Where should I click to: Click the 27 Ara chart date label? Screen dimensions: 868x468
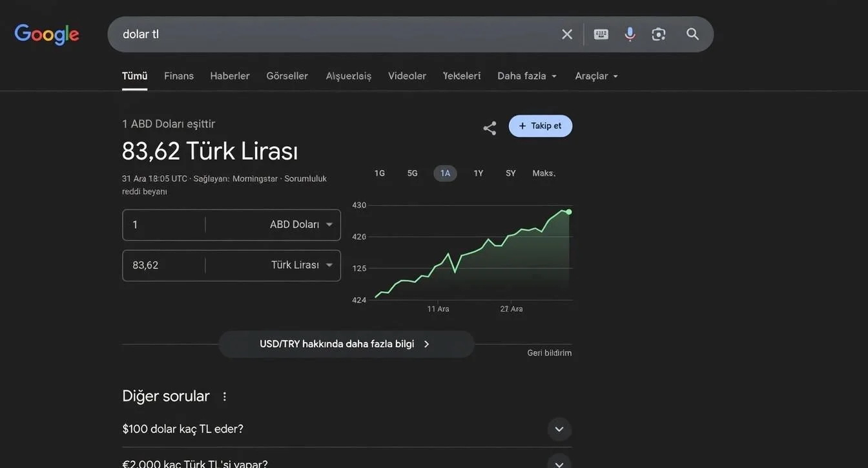point(512,309)
